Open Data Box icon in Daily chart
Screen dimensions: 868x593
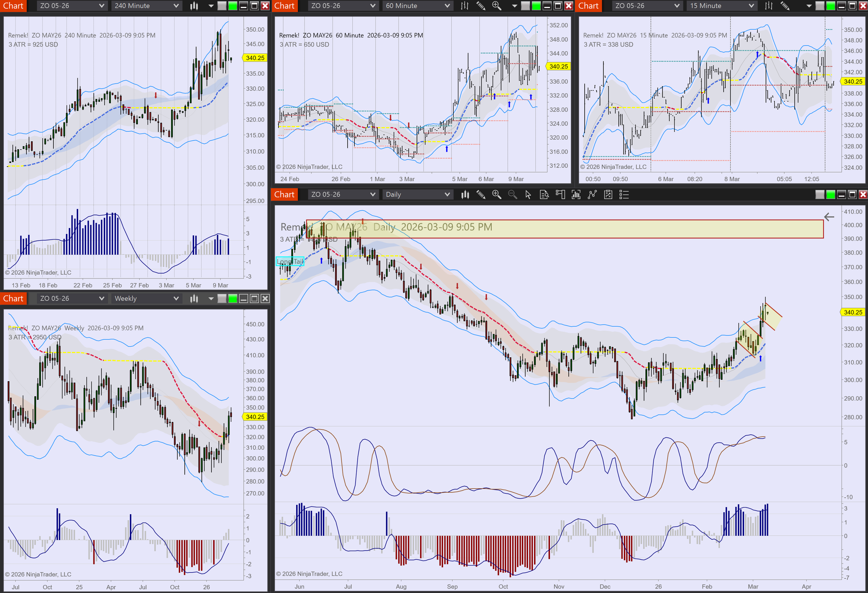click(544, 194)
